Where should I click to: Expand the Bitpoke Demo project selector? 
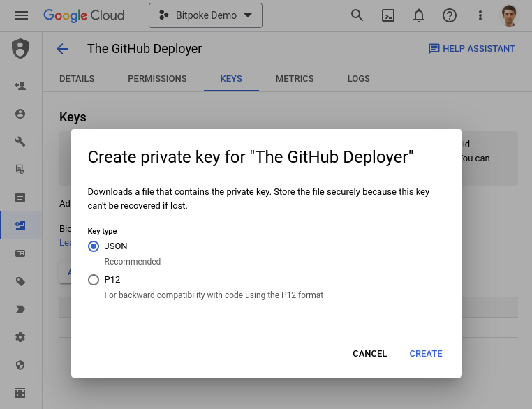tap(205, 15)
